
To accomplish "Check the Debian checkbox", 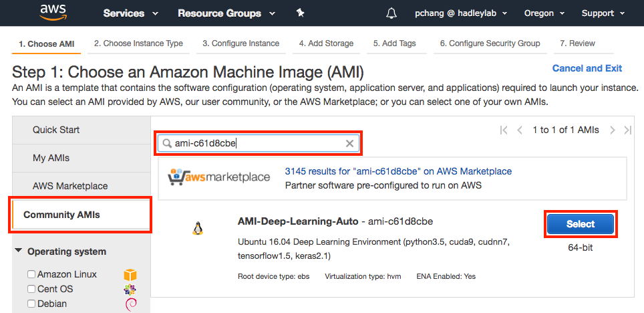I will point(31,304).
